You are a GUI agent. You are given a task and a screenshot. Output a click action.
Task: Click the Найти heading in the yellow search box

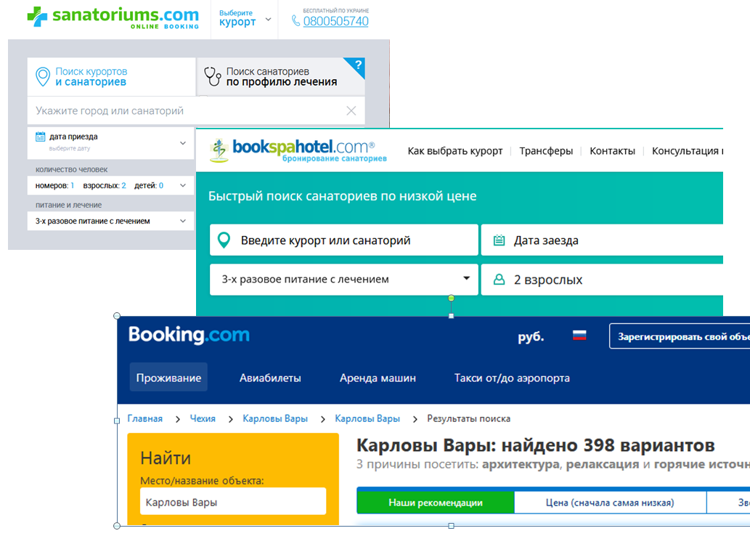(166, 458)
